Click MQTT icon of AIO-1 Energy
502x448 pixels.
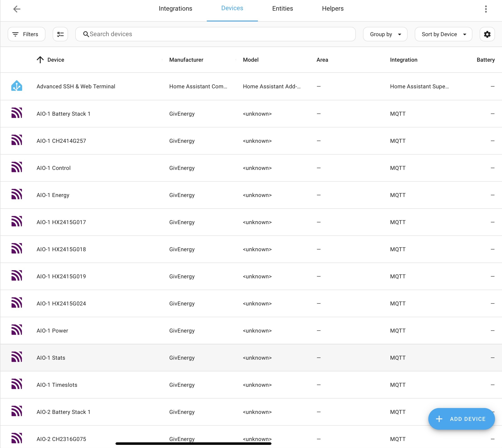click(17, 194)
